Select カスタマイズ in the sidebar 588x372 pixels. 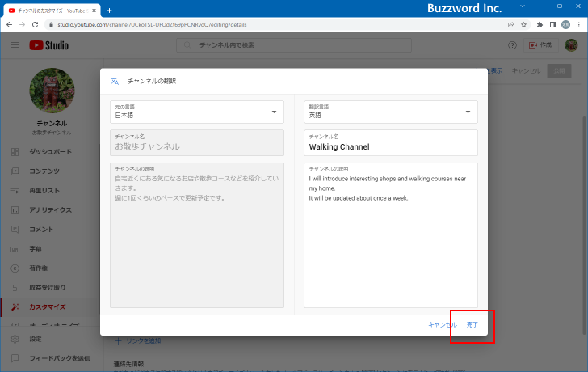pyautogui.click(x=49, y=307)
